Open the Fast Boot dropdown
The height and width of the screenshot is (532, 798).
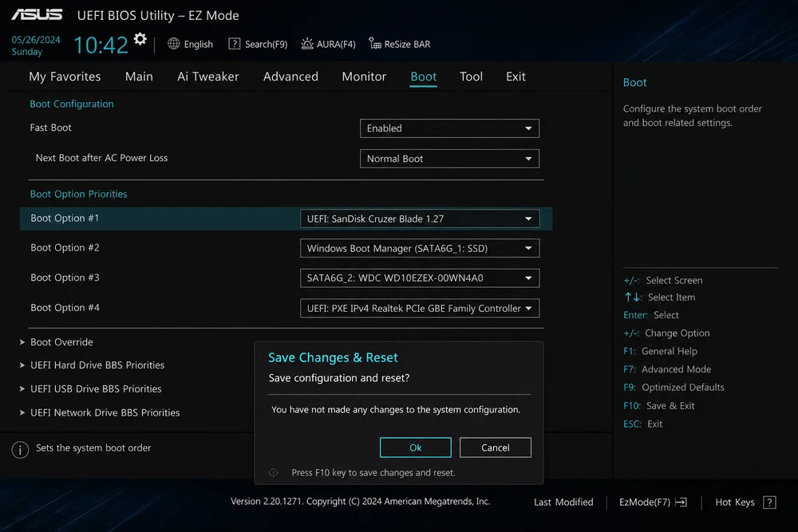449,128
